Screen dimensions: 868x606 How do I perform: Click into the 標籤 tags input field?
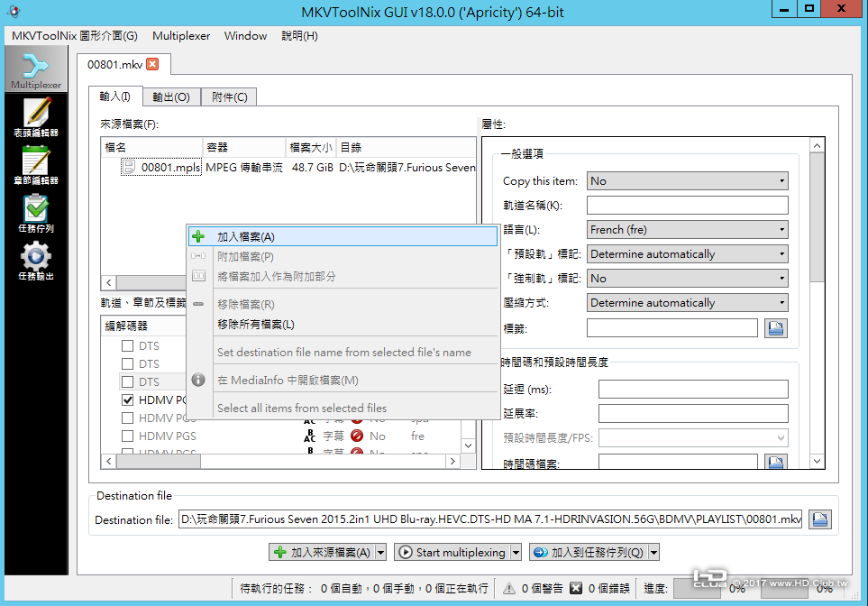(x=672, y=328)
